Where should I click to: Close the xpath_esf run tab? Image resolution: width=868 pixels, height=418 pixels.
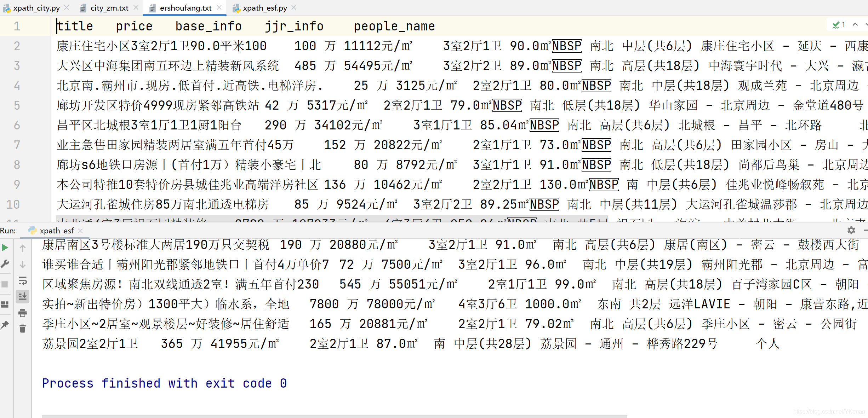pos(80,231)
